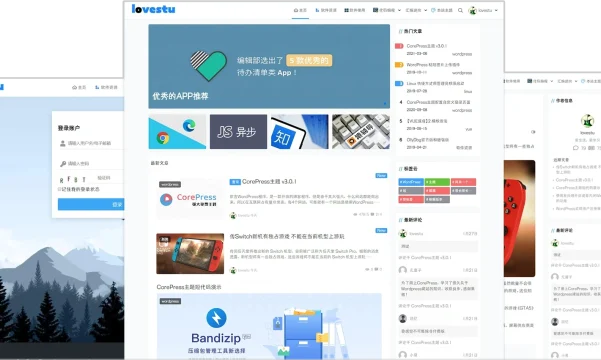Screen dimensions: 601x360
Task: Click the lovestu site logo
Action: (x=153, y=9)
